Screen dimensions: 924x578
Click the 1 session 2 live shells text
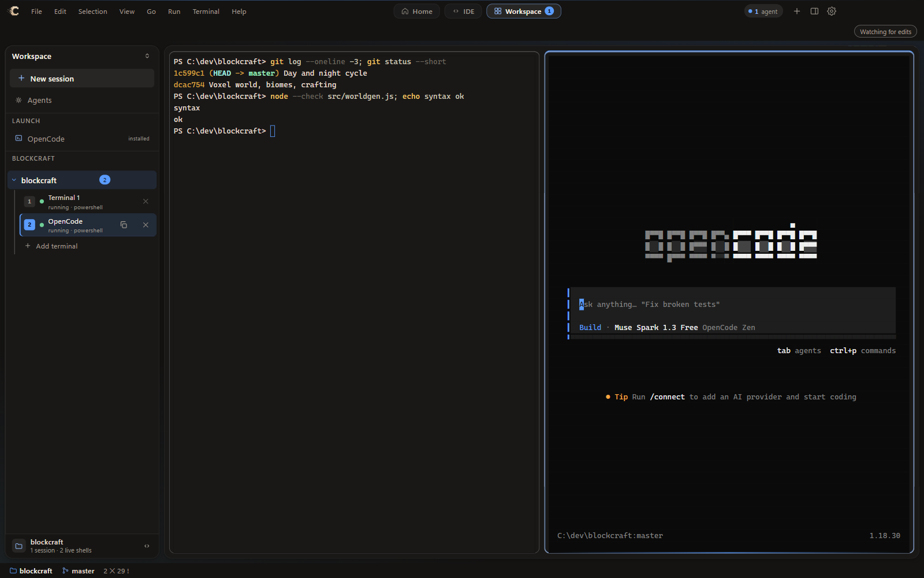[x=61, y=551]
